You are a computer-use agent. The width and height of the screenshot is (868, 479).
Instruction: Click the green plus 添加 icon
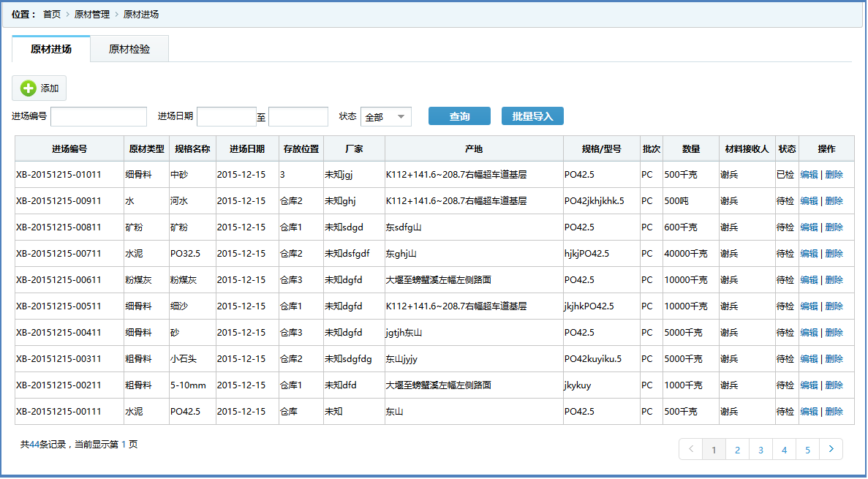tap(29, 88)
